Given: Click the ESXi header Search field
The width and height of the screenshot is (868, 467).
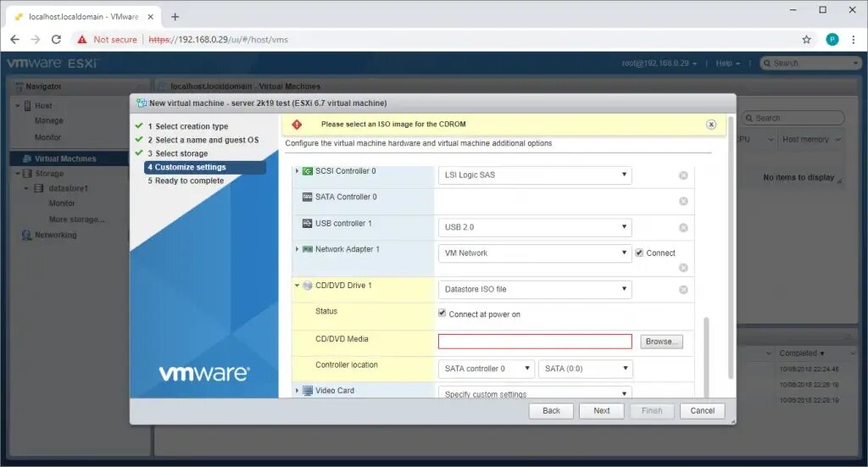Looking at the screenshot, I should (810, 64).
